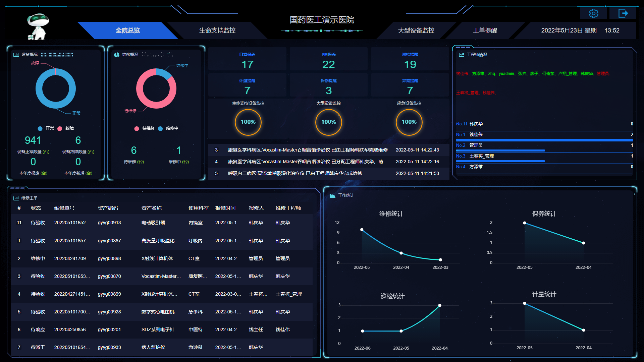Image resolution: width=644 pixels, height=362 pixels.
Task: Click the robot mascot logo
Action: click(x=38, y=27)
